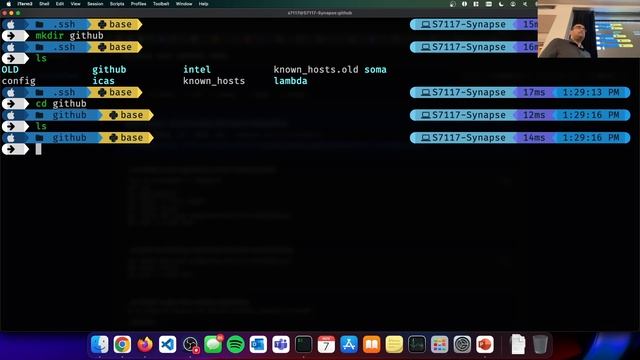Open PowerPoint from the Dock
The width and height of the screenshot is (640, 360).
click(x=484, y=344)
